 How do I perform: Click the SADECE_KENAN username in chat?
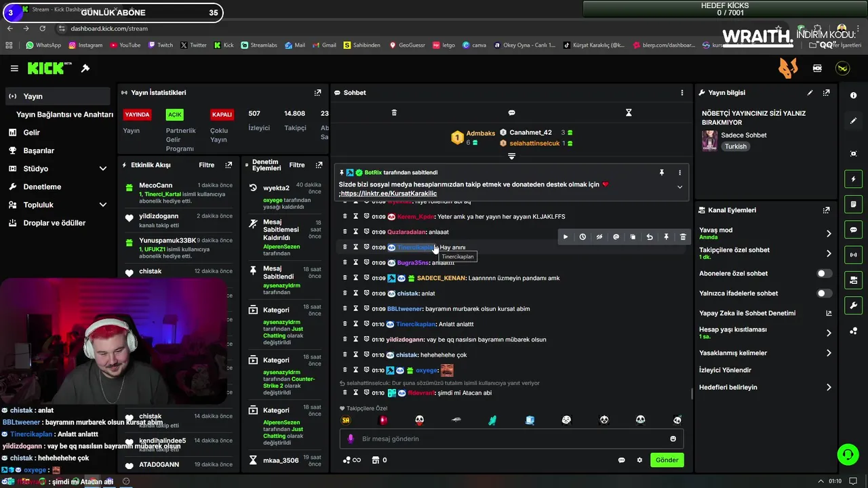pos(441,278)
